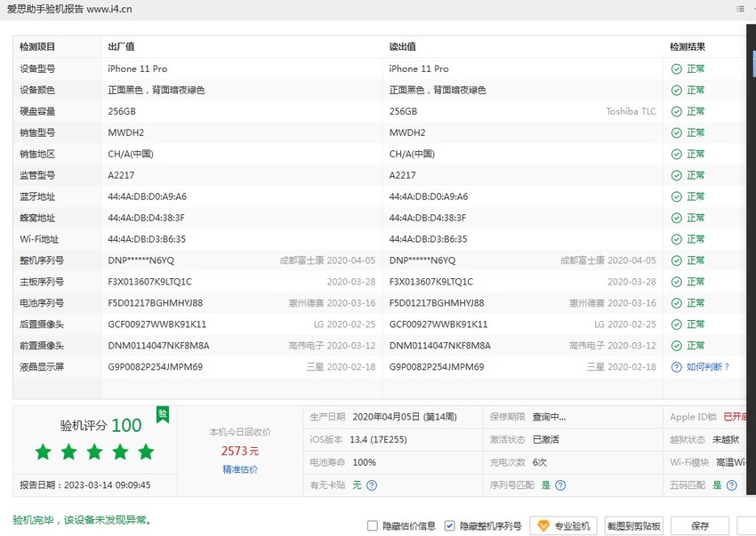Click factory LCD serial G9P0082P254JMPM69
The width and height of the screenshot is (756, 536).
(156, 367)
